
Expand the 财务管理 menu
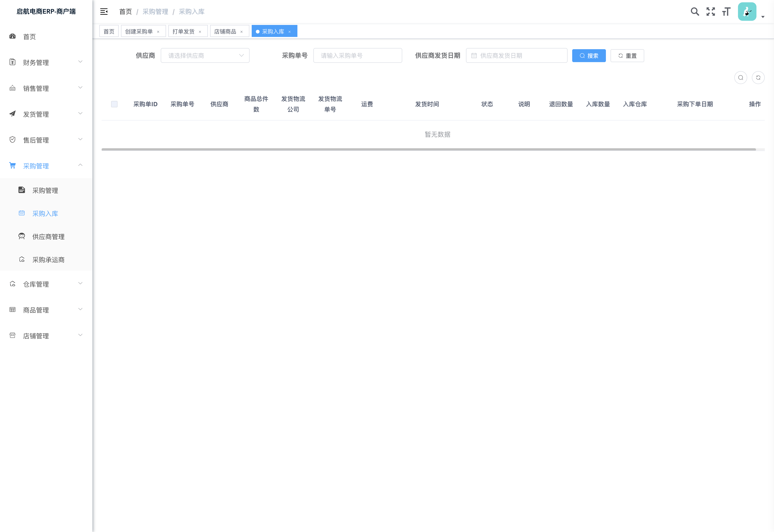point(46,62)
